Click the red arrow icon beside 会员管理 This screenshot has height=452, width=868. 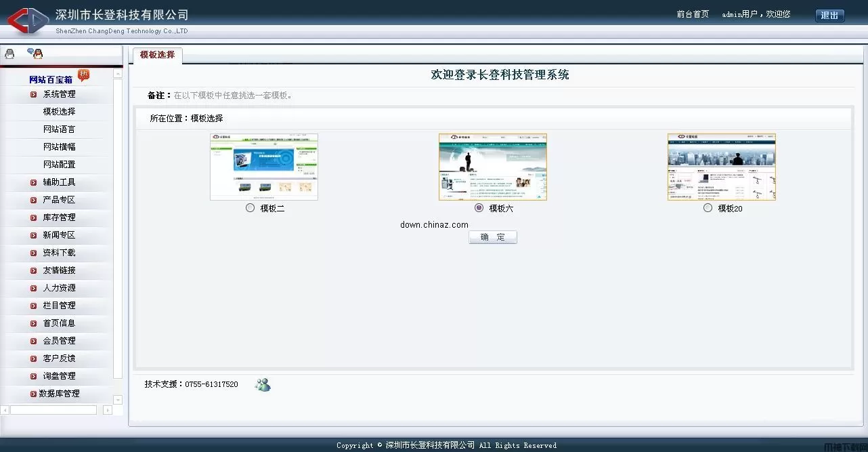coord(33,341)
